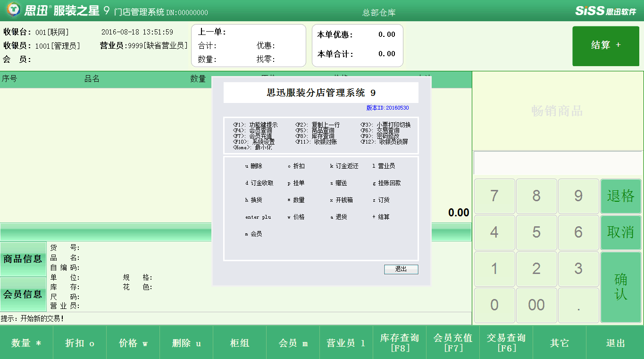644x359 pixels.
Task: Tap keypad digit 6
Action: point(578,232)
